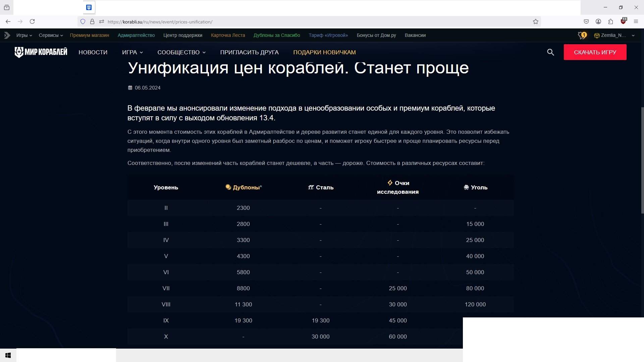This screenshot has width=644, height=362.
Task: Expand the Zemlia_N account dropdown
Action: [614, 35]
